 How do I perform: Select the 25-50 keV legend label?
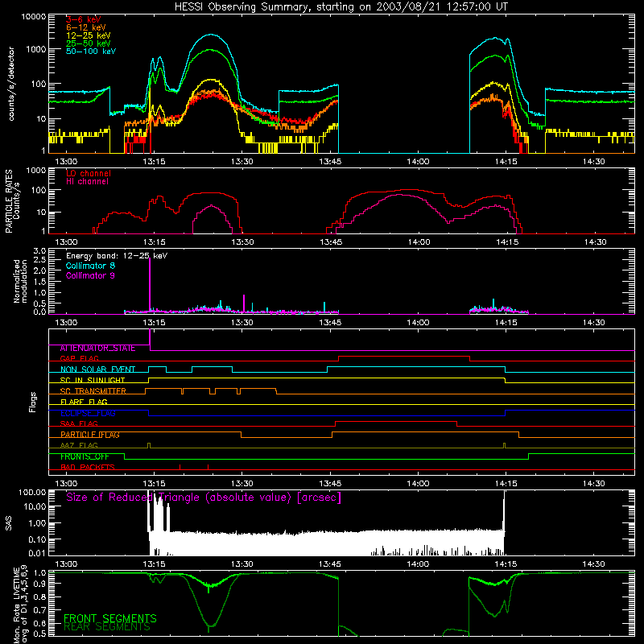(89, 43)
